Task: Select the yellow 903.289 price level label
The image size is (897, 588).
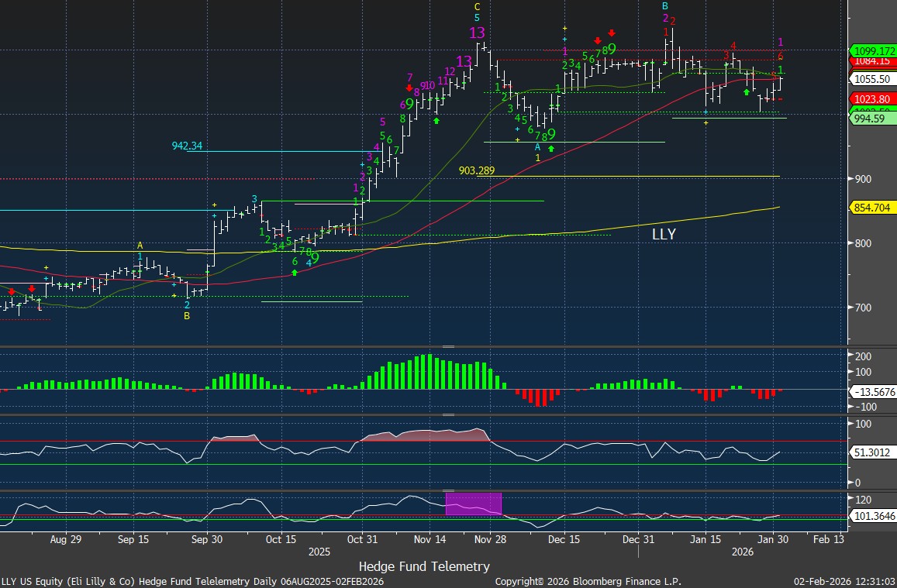Action: coord(477,170)
